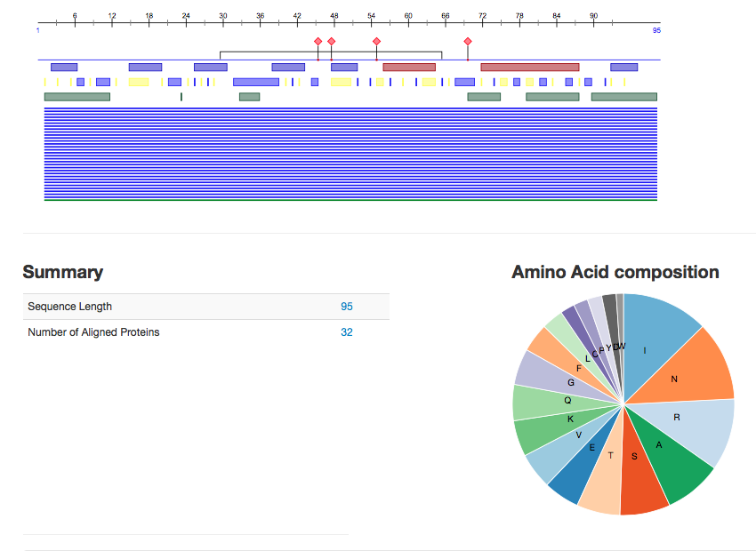Image resolution: width=756 pixels, height=551 pixels.
Task: Click the Sequence Length value 95
Action: click(347, 307)
